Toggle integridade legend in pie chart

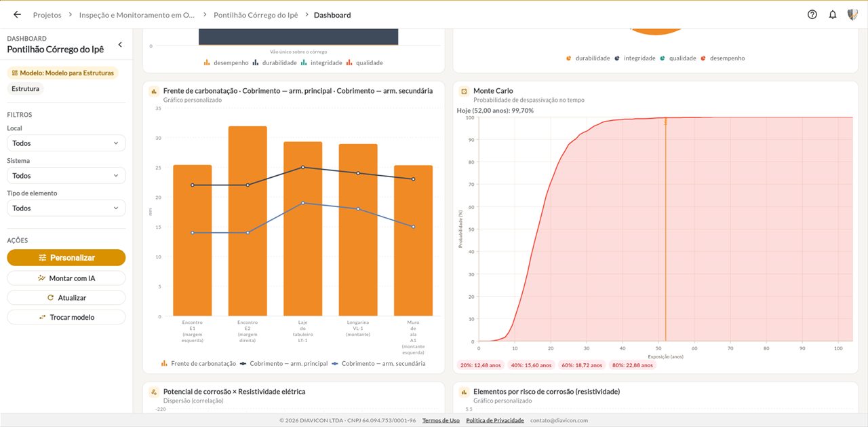[x=635, y=58]
